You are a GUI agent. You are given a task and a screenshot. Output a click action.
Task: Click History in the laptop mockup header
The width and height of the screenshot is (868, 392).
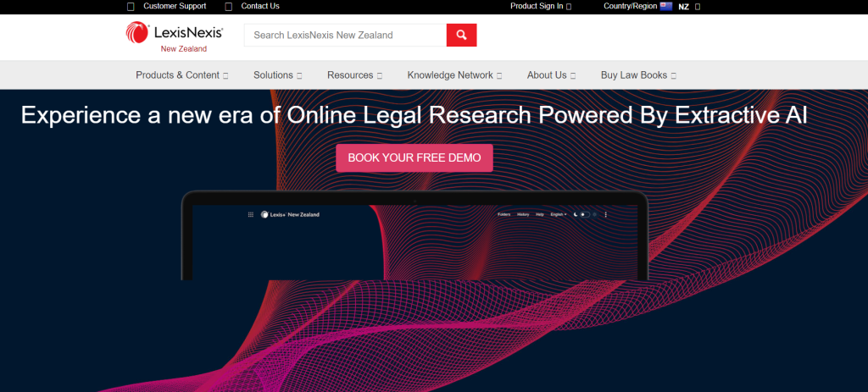pyautogui.click(x=523, y=214)
